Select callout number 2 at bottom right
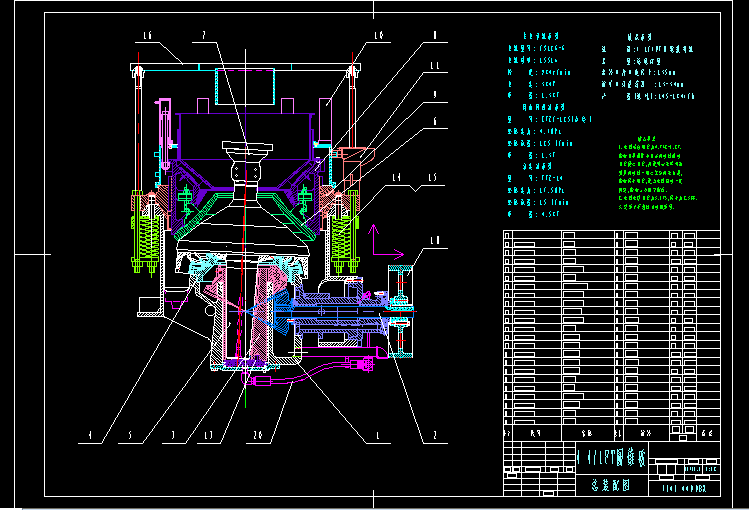749x510 pixels. pos(435,436)
